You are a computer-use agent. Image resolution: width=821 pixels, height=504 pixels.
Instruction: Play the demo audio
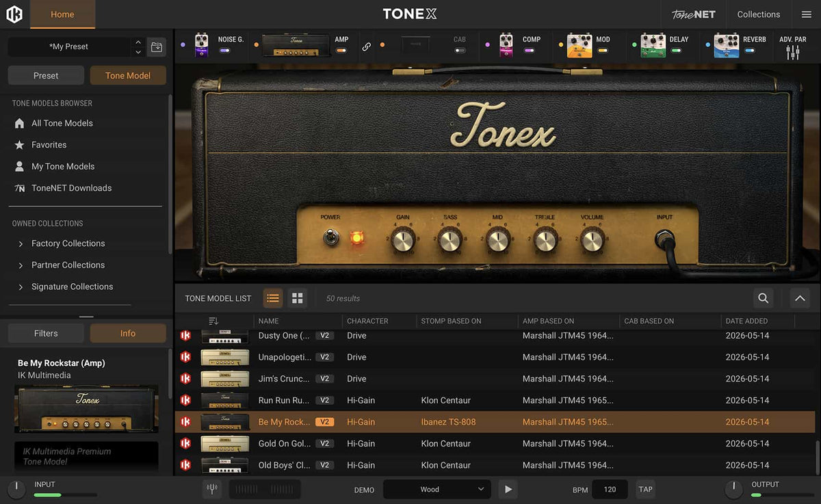pos(507,489)
